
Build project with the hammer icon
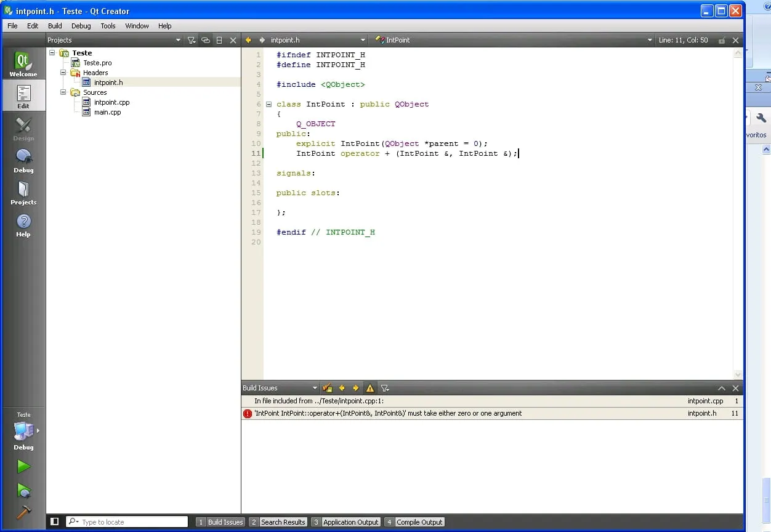(23, 512)
